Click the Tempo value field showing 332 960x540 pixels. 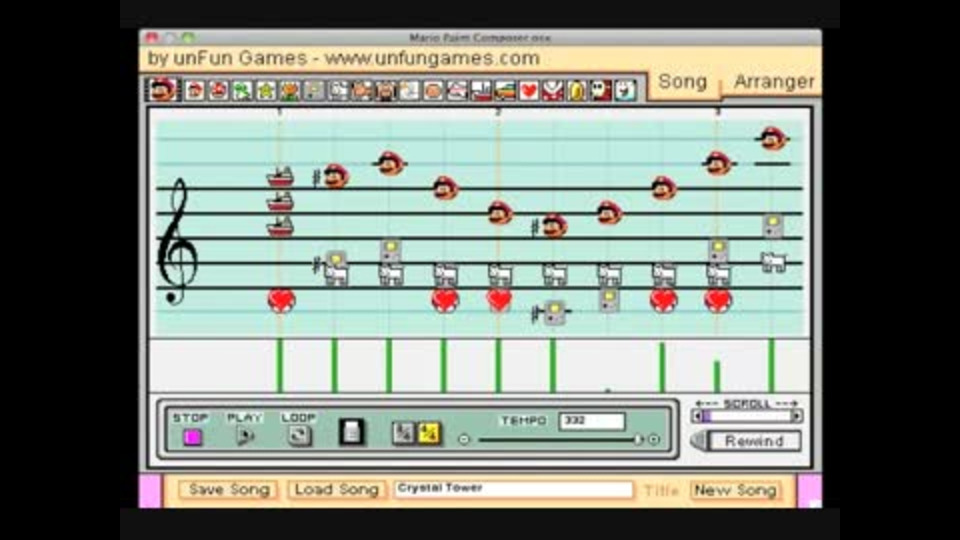[x=591, y=421]
